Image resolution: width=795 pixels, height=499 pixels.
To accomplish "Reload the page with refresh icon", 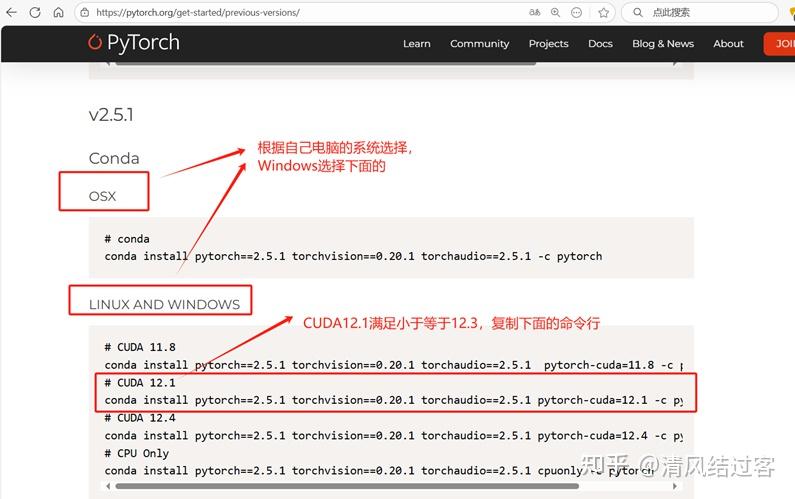I will [35, 12].
